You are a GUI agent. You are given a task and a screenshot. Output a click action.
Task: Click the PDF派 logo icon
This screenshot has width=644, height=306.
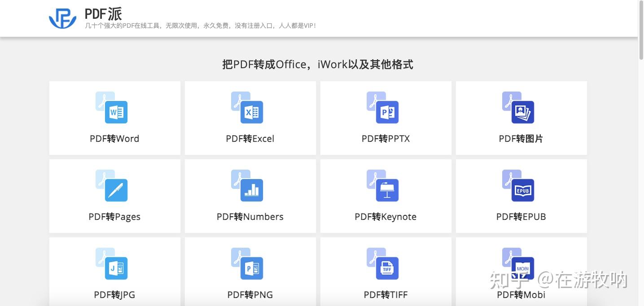click(x=62, y=18)
